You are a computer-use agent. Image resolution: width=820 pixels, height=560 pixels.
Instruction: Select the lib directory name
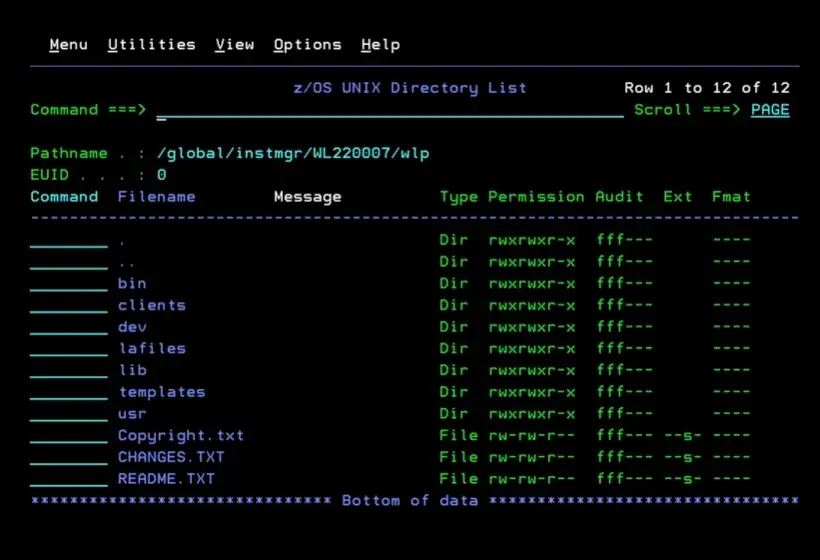tap(133, 370)
